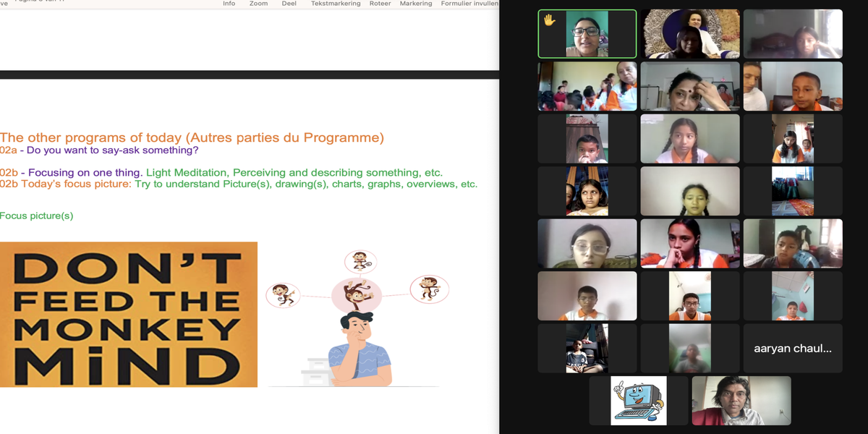Click the Formulier invullen toolbar item
This screenshot has height=434, width=868.
[469, 4]
